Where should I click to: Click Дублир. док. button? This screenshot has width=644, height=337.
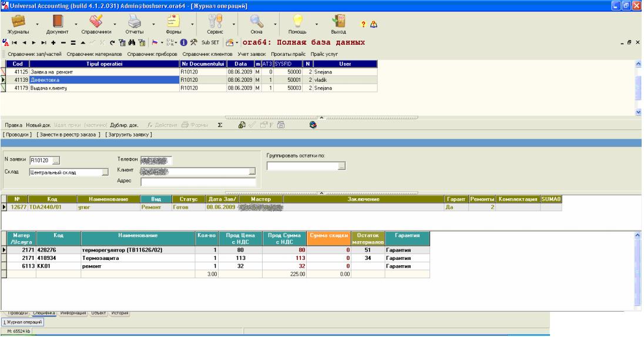(x=124, y=125)
